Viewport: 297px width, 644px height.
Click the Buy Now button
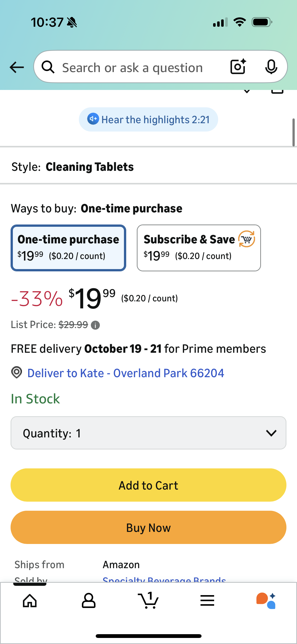148,527
